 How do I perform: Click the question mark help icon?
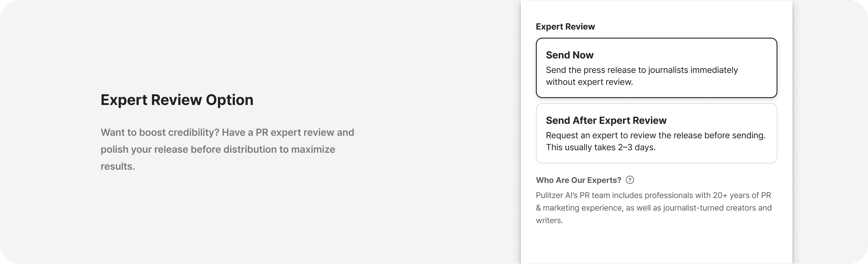coord(629,180)
